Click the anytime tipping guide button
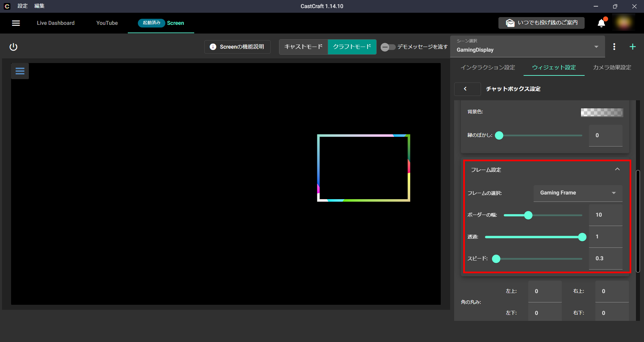Image resolution: width=644 pixels, height=342 pixels. (x=541, y=23)
